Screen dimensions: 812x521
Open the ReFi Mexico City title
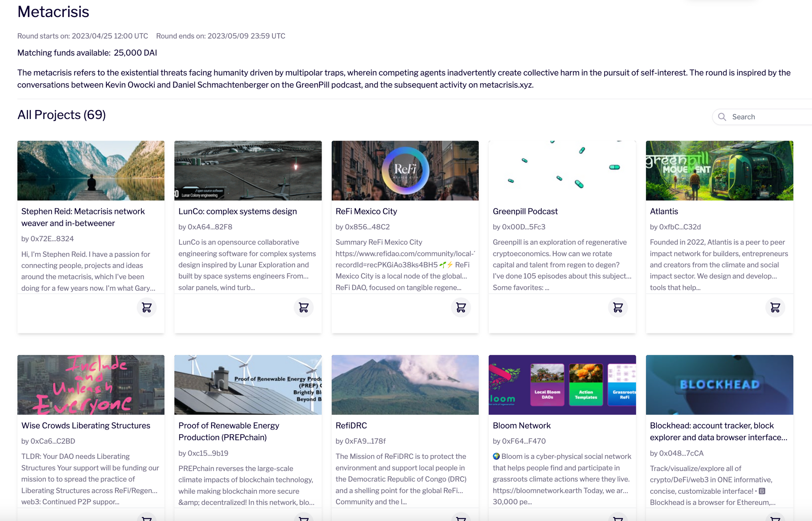366,211
